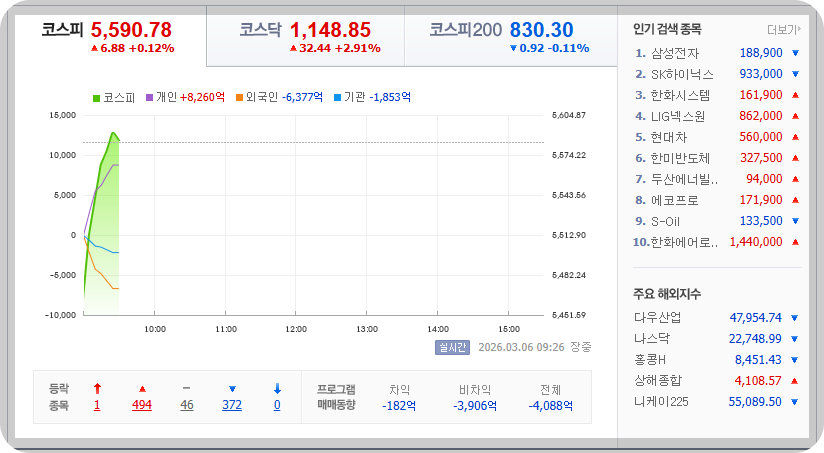Open S-Oil stock page

pos(665,221)
